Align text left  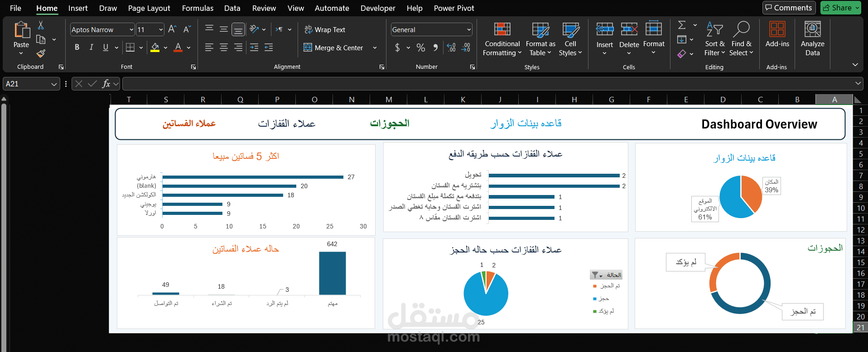pyautogui.click(x=209, y=47)
